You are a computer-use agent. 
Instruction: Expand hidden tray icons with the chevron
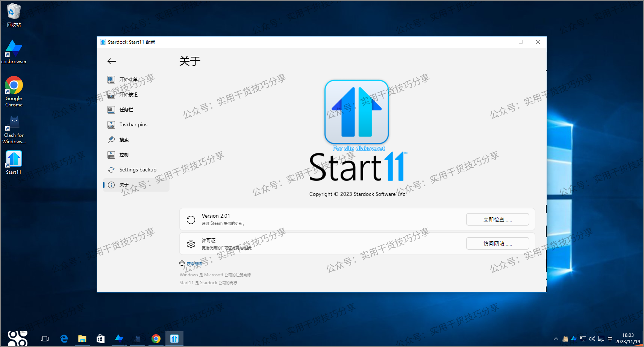[555, 338]
